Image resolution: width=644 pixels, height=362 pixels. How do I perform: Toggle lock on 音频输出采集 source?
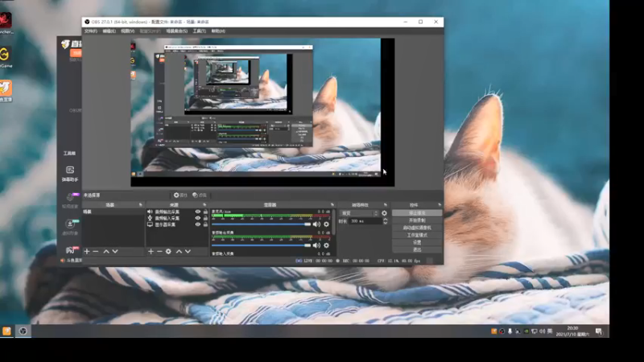click(x=205, y=212)
